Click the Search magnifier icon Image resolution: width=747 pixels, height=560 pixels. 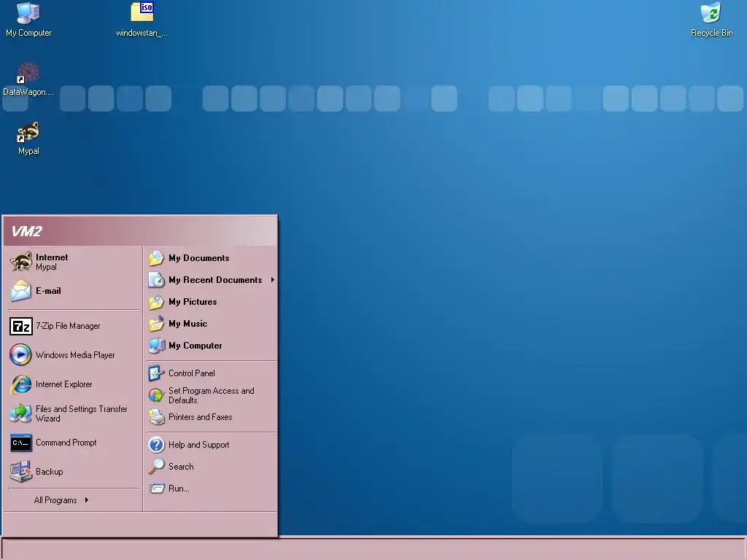point(156,467)
